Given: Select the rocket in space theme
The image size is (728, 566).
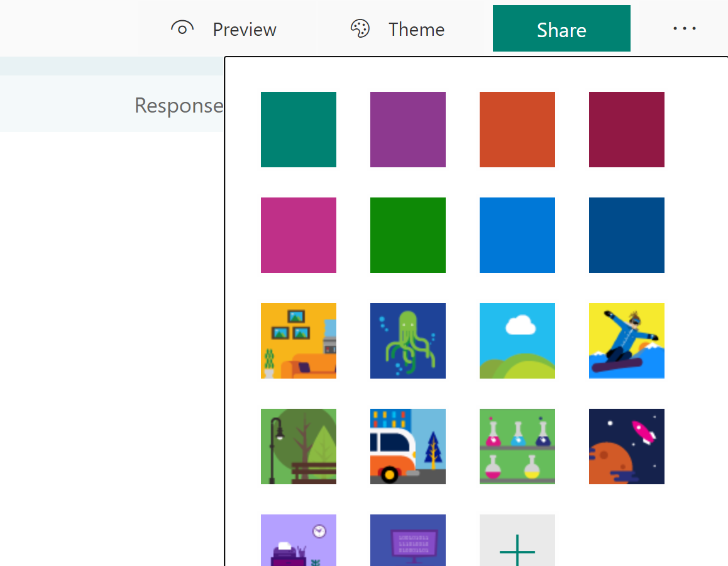Looking at the screenshot, I should pos(626,447).
